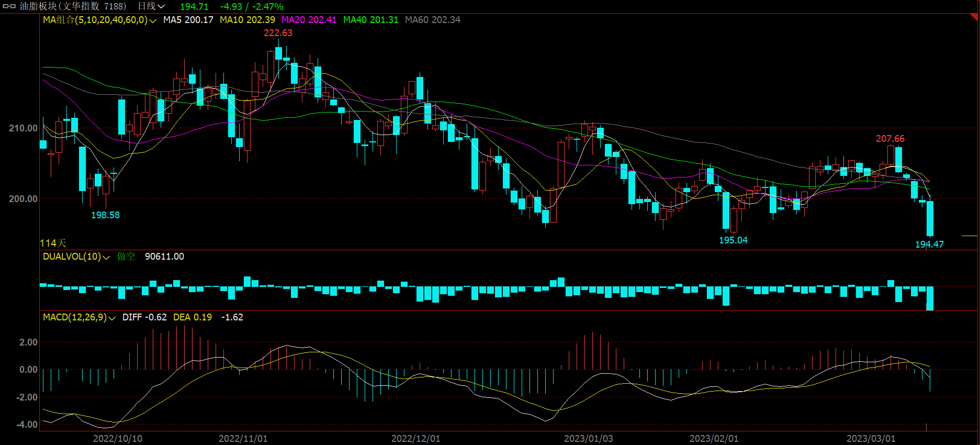Click the link icon beside 油脂板块 title
The width and height of the screenshot is (980, 445).
click(x=9, y=6)
